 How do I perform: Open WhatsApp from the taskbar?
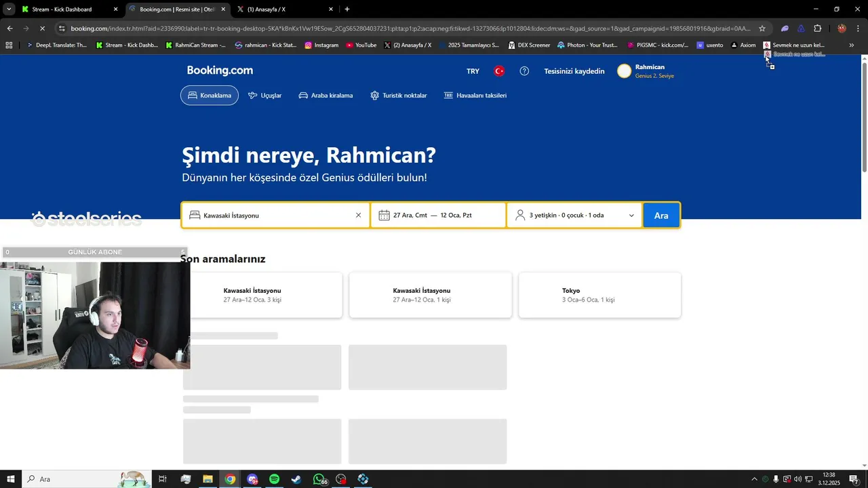coord(319,479)
